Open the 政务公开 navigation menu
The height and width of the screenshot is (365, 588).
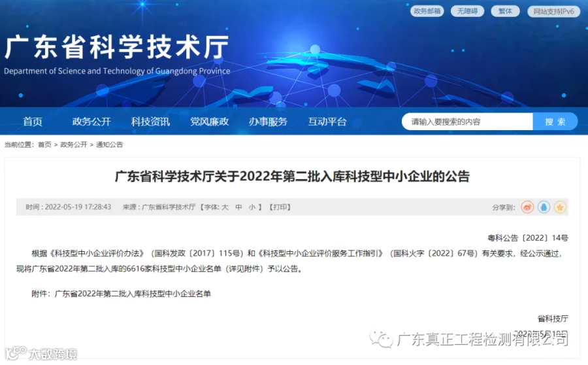click(91, 122)
